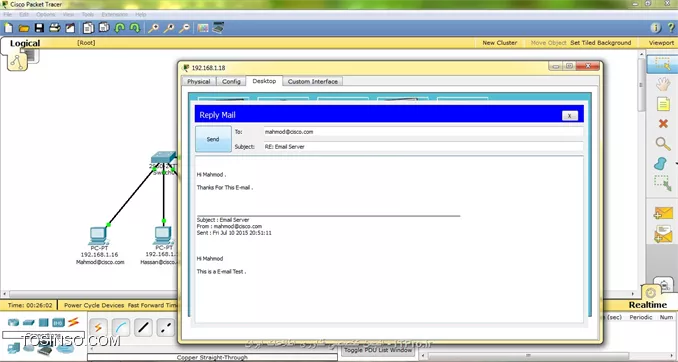Viewport: 678px width, 362px height.
Task: Choose Copper Straight-Through cable
Action: point(143,327)
